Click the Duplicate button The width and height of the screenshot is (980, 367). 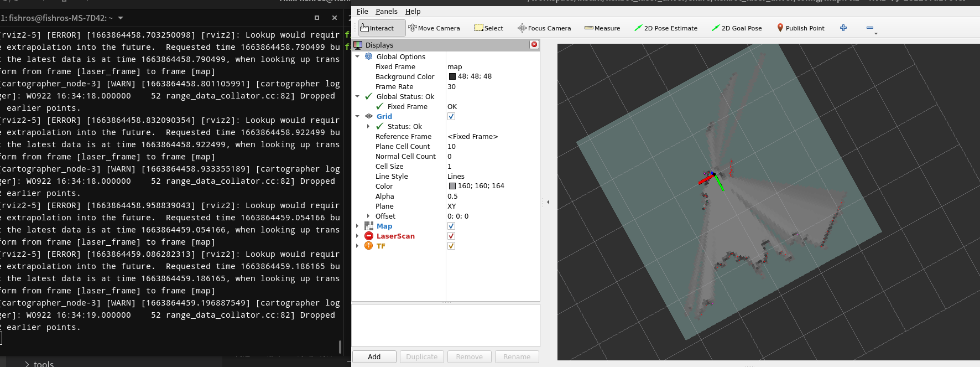[422, 357]
